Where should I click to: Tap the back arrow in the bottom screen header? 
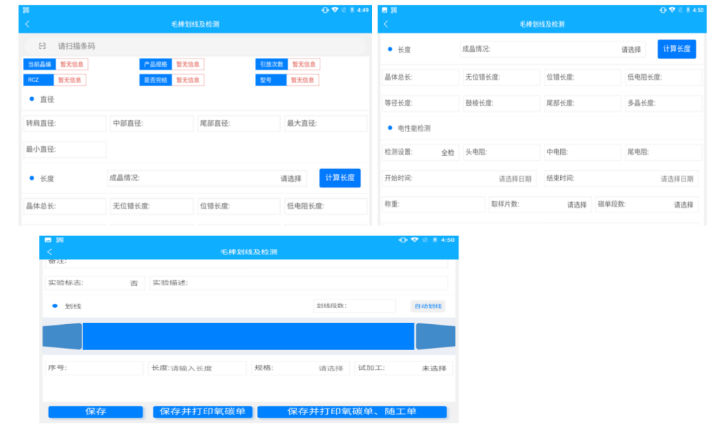coord(49,252)
